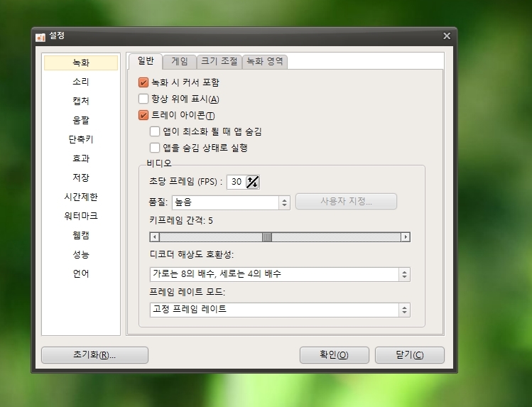Viewport: 532px width, 407px height.
Task: Open the 워터마크 settings category
Action: 81,216
